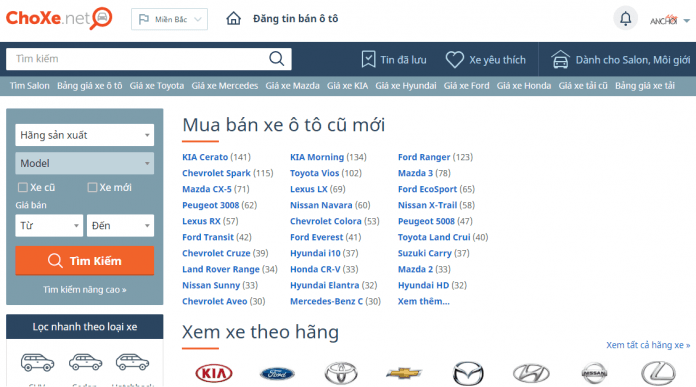Open the Toyota Vios listings
Image resolution: width=696 pixels, height=387 pixels.
pyautogui.click(x=315, y=173)
